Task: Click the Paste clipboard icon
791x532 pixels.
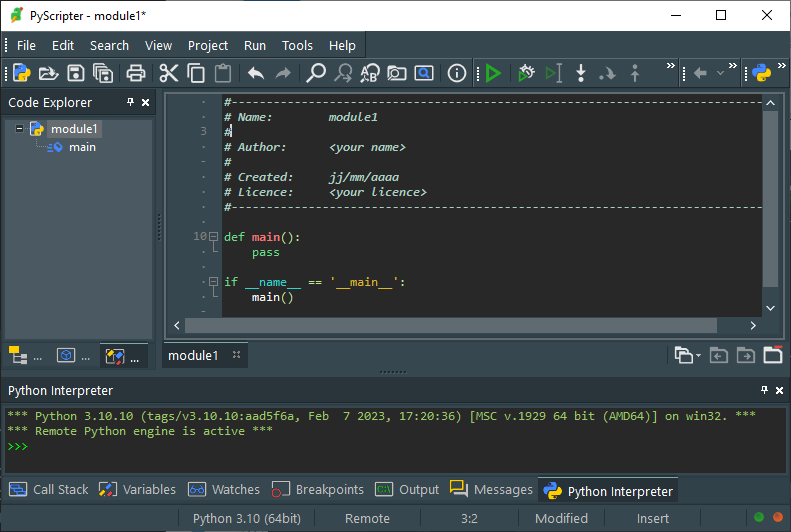Action: [223, 73]
